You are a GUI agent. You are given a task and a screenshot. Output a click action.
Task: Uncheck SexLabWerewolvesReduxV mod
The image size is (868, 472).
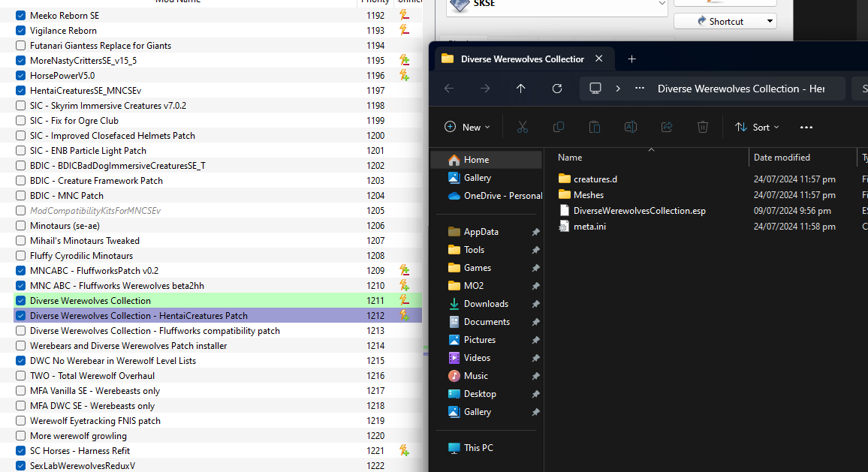click(x=20, y=465)
